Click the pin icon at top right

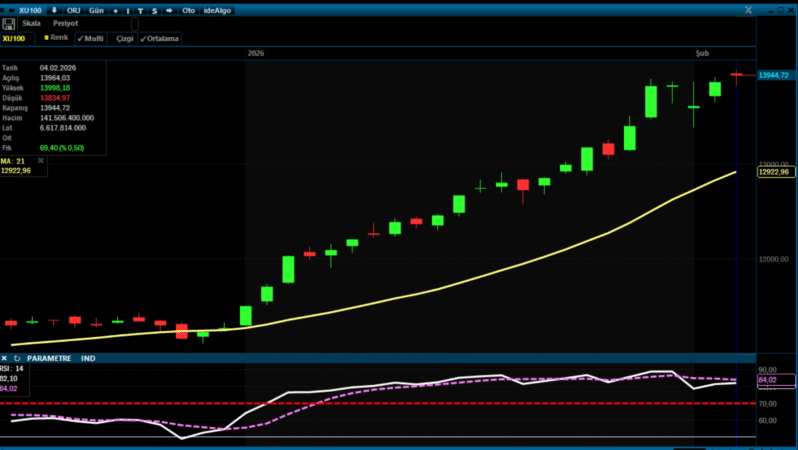tap(748, 10)
